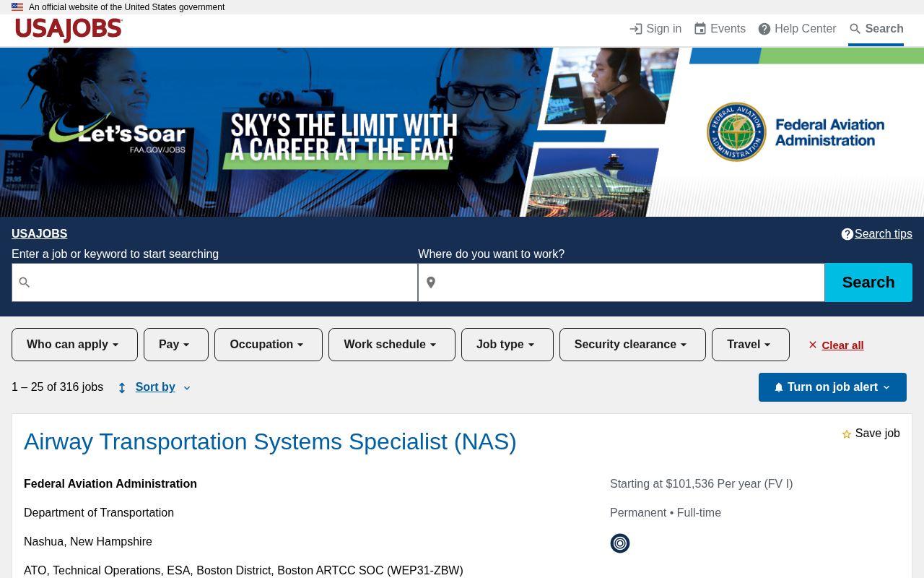Click the job keyword search field

214,282
